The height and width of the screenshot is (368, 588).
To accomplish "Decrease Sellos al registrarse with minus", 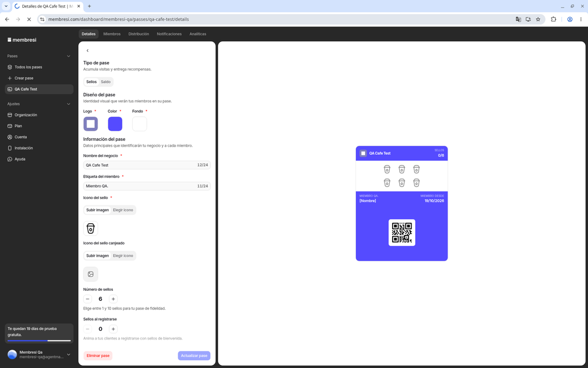I will (x=88, y=329).
